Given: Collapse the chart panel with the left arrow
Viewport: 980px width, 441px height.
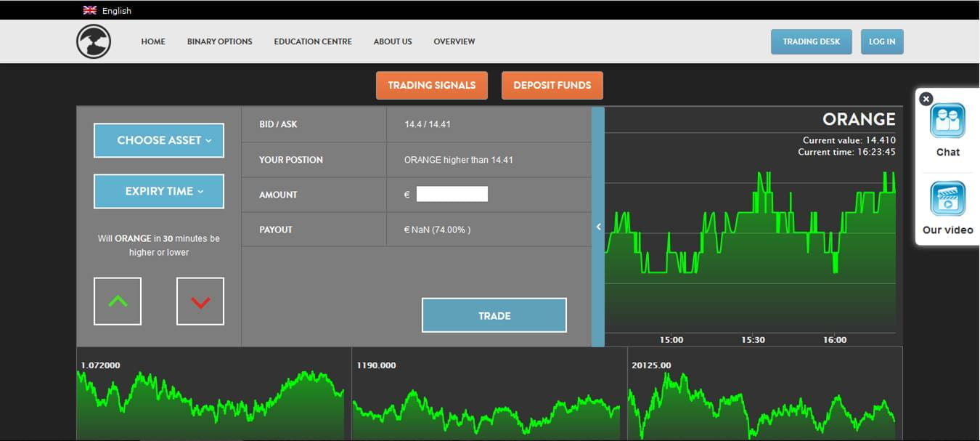Looking at the screenshot, I should [598, 227].
